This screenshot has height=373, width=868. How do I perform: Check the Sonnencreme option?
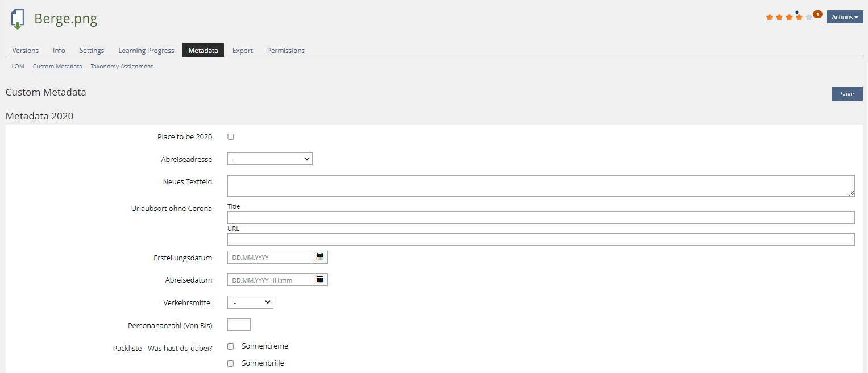click(231, 346)
